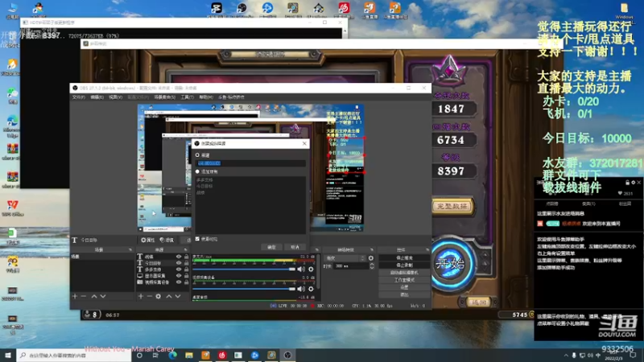Remove selected source with the minus icon
The width and height of the screenshot is (644, 362).
click(x=150, y=296)
